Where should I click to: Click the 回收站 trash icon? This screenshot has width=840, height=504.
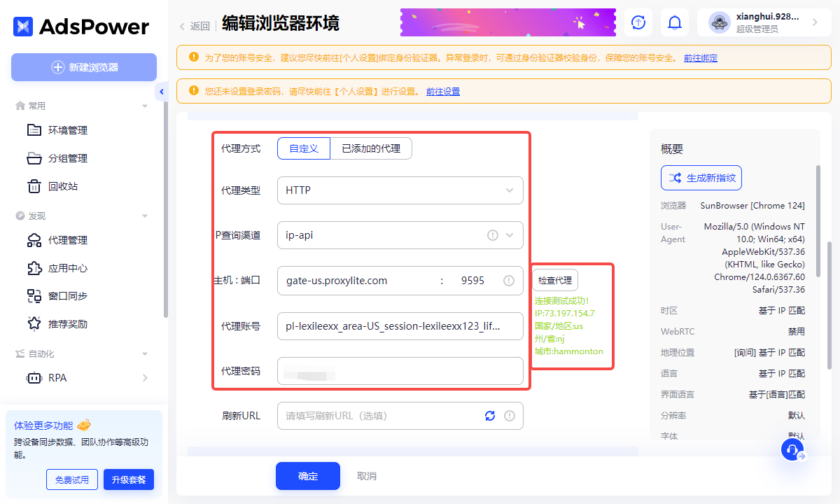tap(34, 186)
